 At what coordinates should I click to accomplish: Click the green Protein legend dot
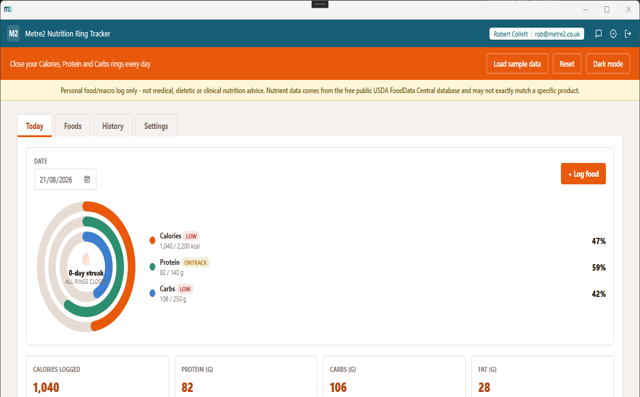(x=152, y=267)
